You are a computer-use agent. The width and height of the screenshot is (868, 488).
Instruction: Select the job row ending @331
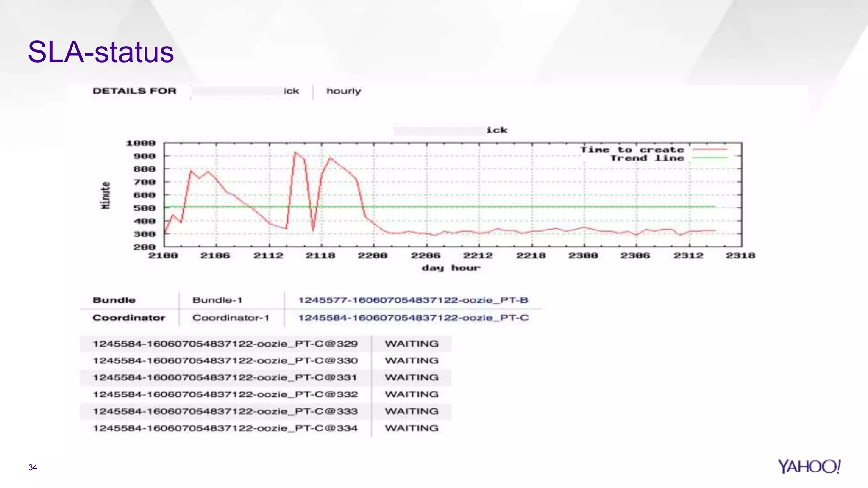pos(225,377)
